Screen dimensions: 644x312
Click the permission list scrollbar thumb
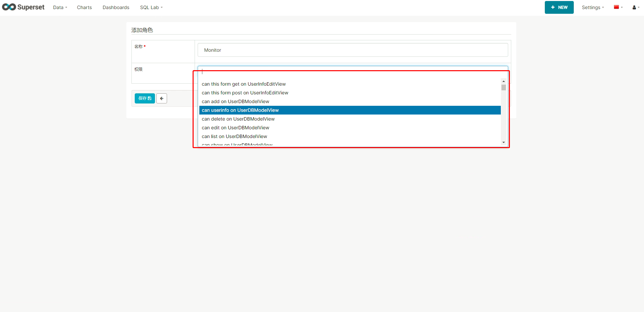pos(504,87)
